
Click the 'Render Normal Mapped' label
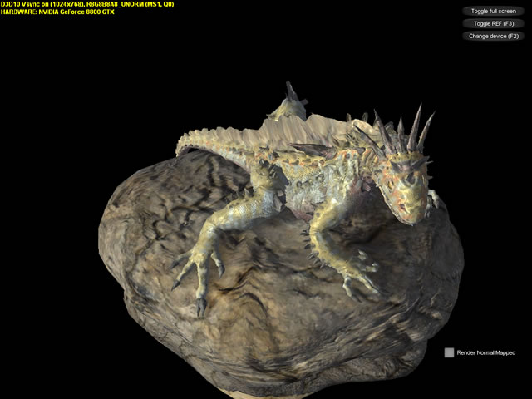pos(485,352)
